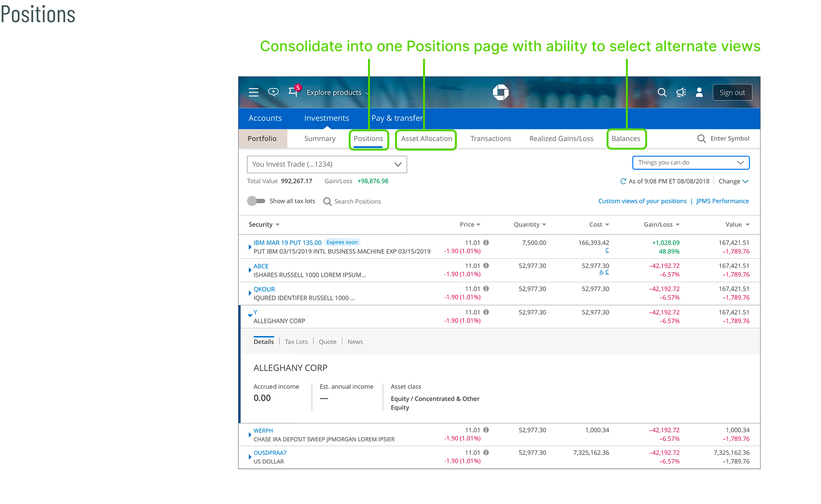Open notifications flag with badge 5

pyautogui.click(x=294, y=91)
